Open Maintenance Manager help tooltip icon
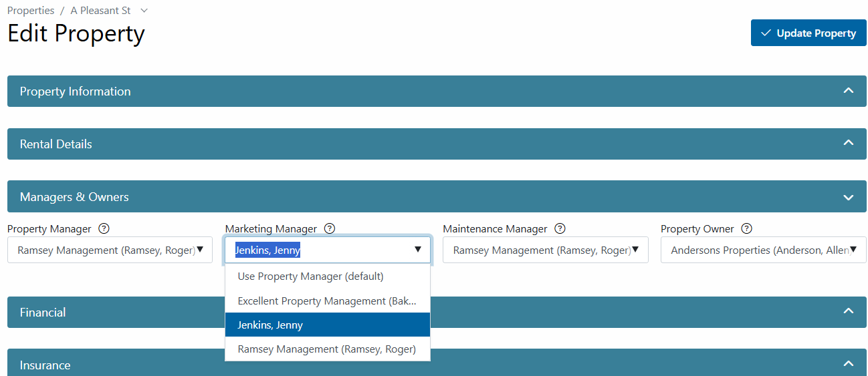Screen dimensions: 868x376 click(x=560, y=228)
